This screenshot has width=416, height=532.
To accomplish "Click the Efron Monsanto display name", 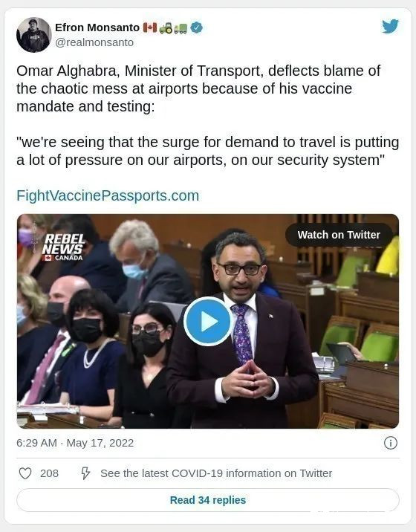I will tap(97, 27).
